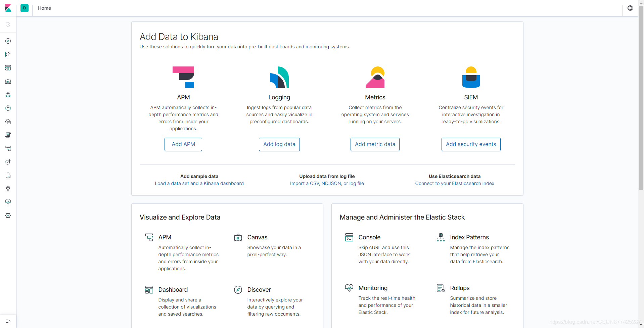The width and height of the screenshot is (644, 328).
Task: Click the Add security events button
Action: click(471, 144)
